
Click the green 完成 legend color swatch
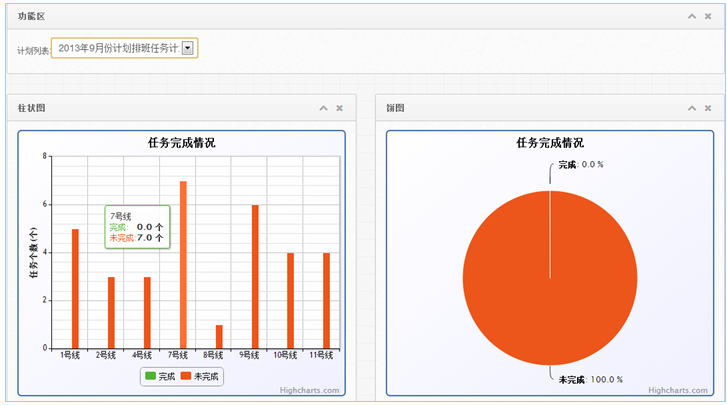(x=151, y=376)
